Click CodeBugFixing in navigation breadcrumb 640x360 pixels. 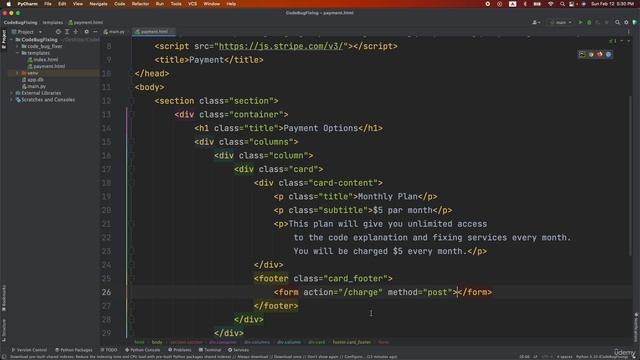click(x=20, y=22)
